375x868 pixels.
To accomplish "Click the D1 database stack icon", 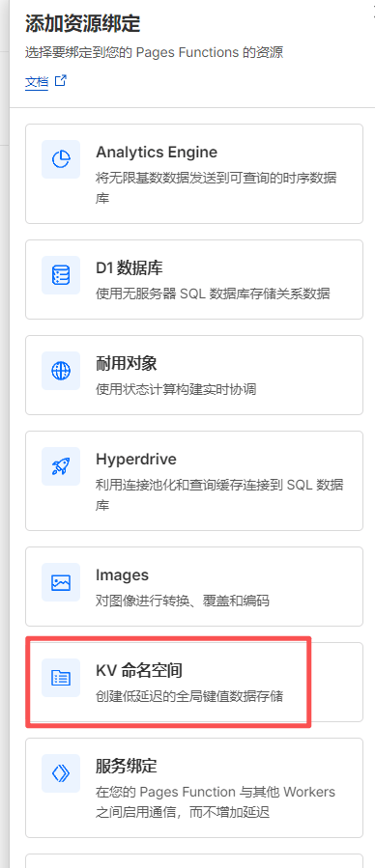I will (x=61, y=275).
